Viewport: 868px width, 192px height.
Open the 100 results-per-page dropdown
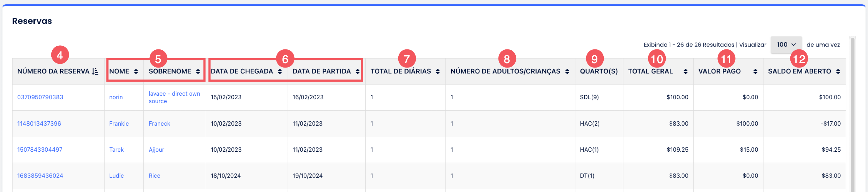coord(786,45)
